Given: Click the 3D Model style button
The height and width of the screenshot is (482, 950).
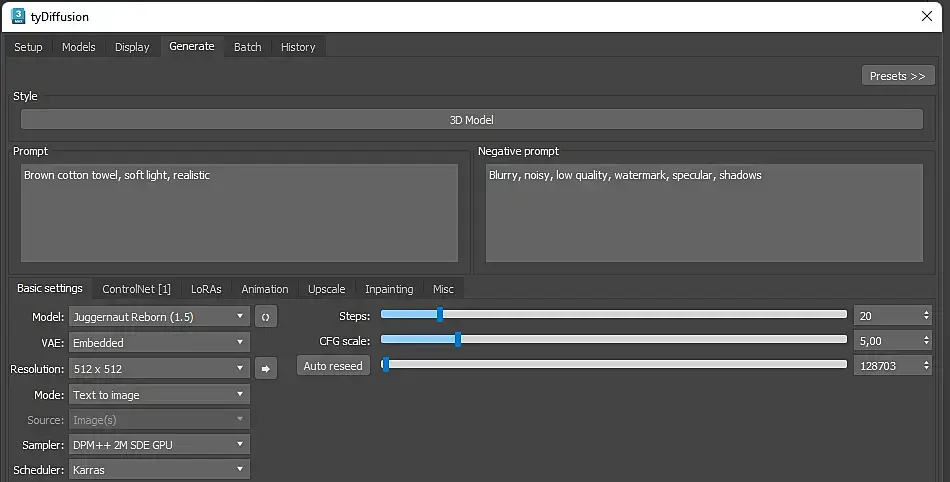Looking at the screenshot, I should [471, 119].
